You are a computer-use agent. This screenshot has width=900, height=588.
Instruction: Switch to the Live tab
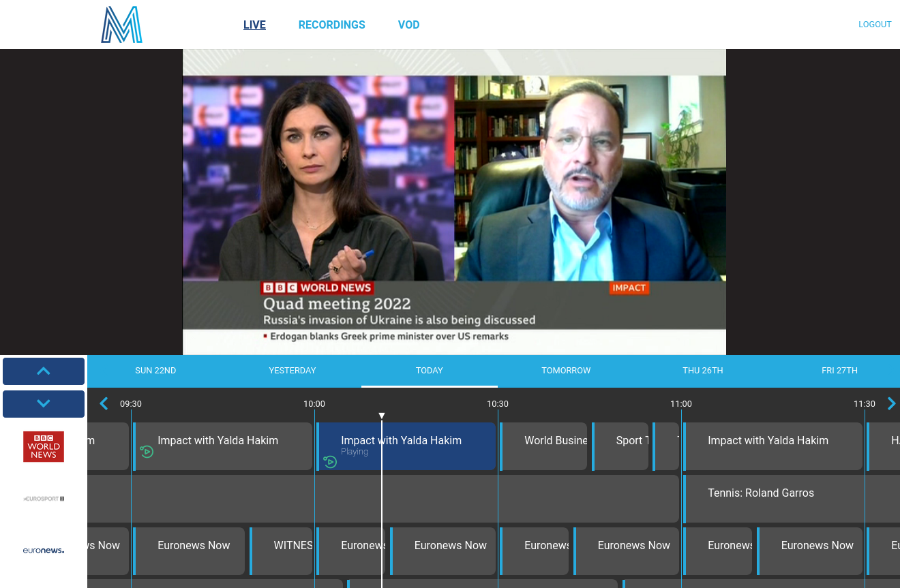(x=254, y=25)
